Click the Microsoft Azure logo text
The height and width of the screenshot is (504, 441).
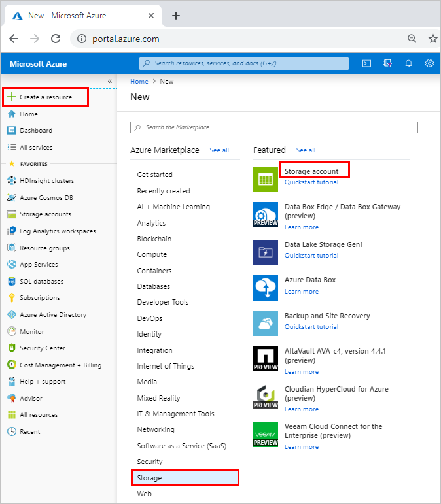[x=39, y=64]
